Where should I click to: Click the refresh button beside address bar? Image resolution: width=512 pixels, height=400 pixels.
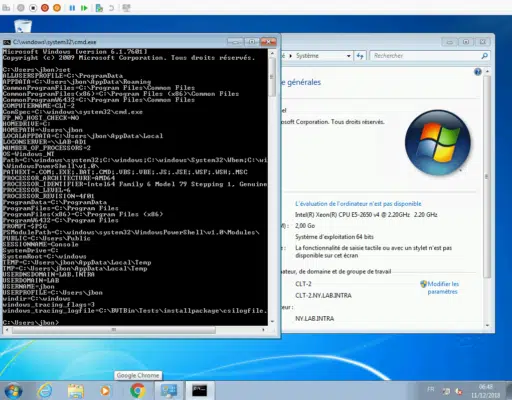[x=360, y=56]
